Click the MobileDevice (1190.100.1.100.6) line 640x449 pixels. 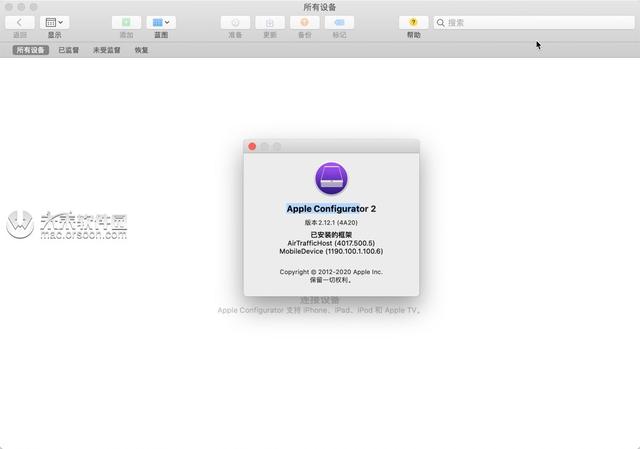[x=331, y=251]
